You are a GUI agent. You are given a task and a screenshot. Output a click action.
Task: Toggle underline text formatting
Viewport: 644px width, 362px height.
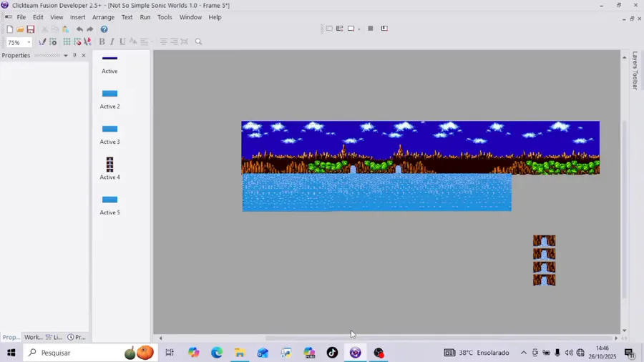(122, 41)
